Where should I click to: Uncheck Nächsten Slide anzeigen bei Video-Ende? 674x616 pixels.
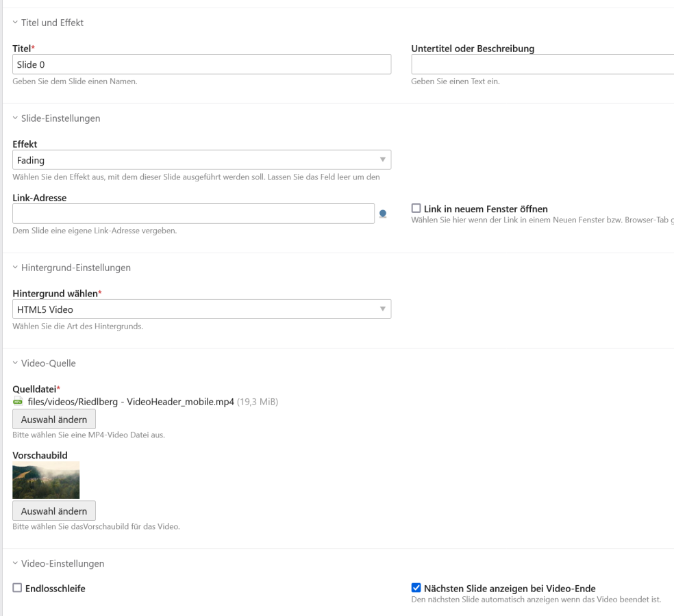pos(416,588)
